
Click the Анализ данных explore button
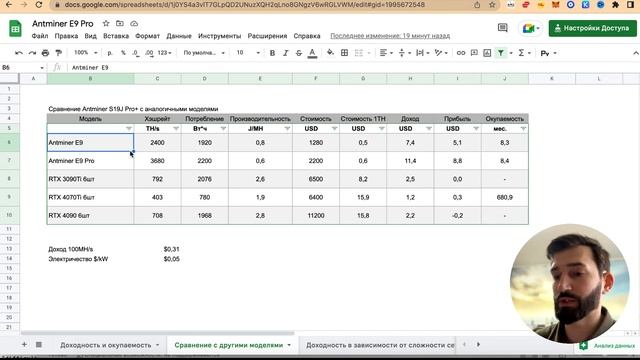point(607,346)
